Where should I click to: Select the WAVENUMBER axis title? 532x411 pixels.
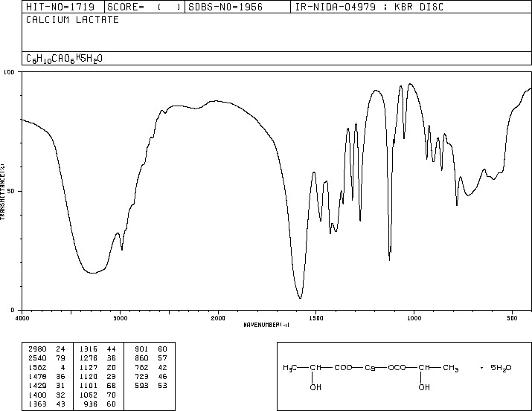tap(266, 325)
